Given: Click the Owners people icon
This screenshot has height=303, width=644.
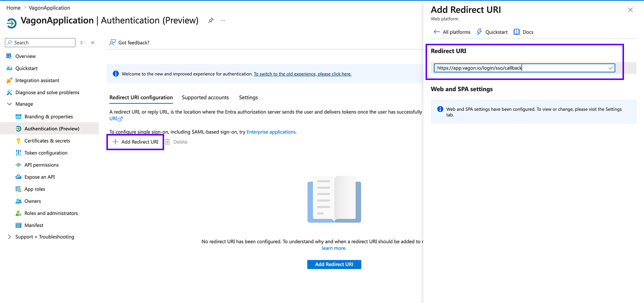Looking at the screenshot, I should [x=18, y=201].
